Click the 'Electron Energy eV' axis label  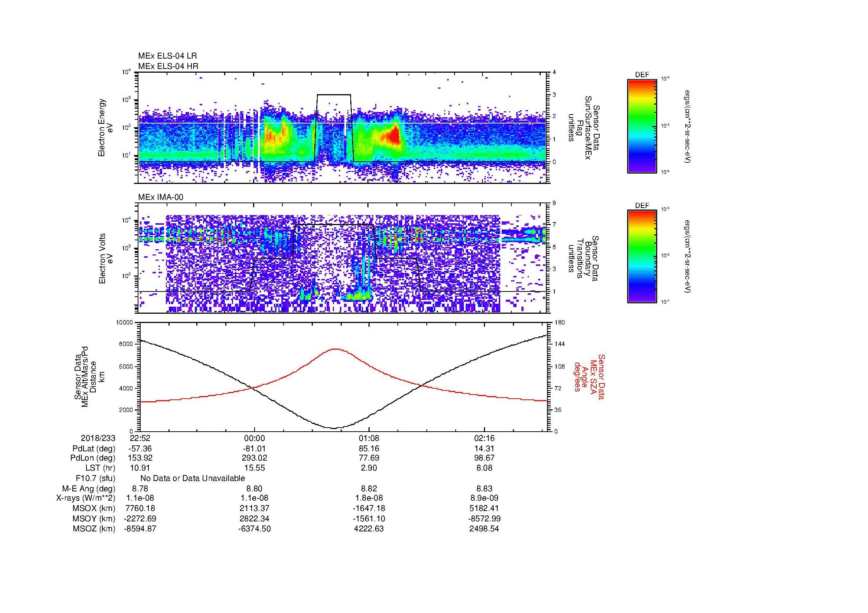pyautogui.click(x=106, y=128)
